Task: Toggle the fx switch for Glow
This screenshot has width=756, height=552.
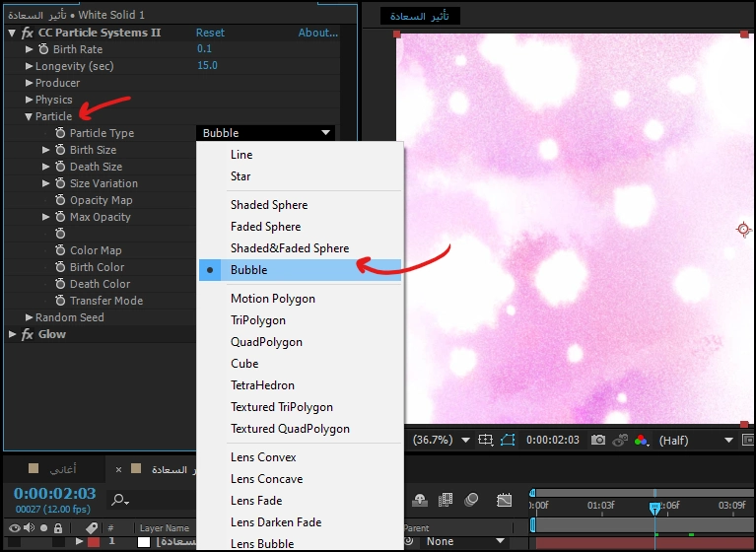Action: [x=27, y=334]
